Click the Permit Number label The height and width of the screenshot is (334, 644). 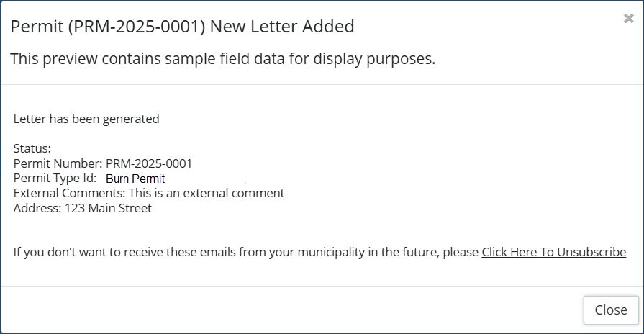tap(58, 163)
